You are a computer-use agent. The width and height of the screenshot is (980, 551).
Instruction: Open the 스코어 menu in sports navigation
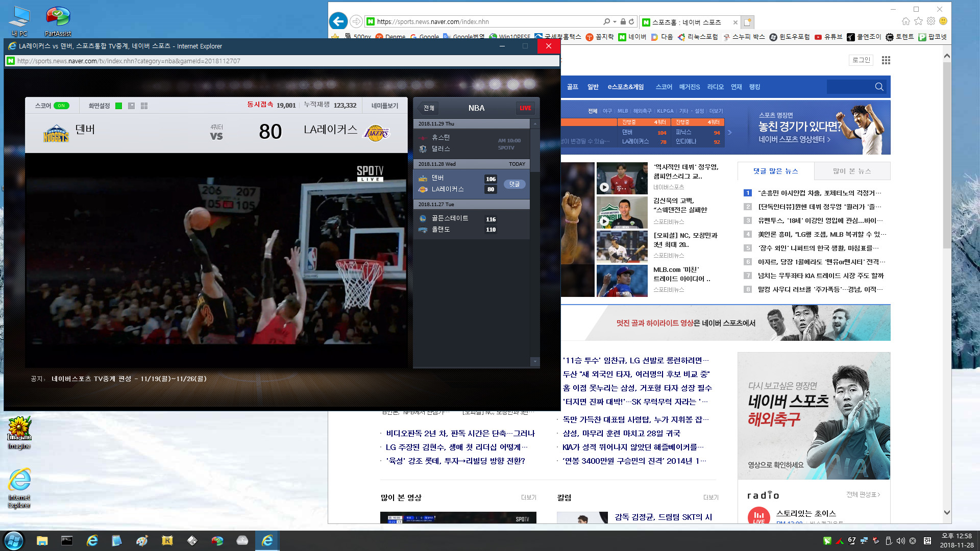click(664, 87)
